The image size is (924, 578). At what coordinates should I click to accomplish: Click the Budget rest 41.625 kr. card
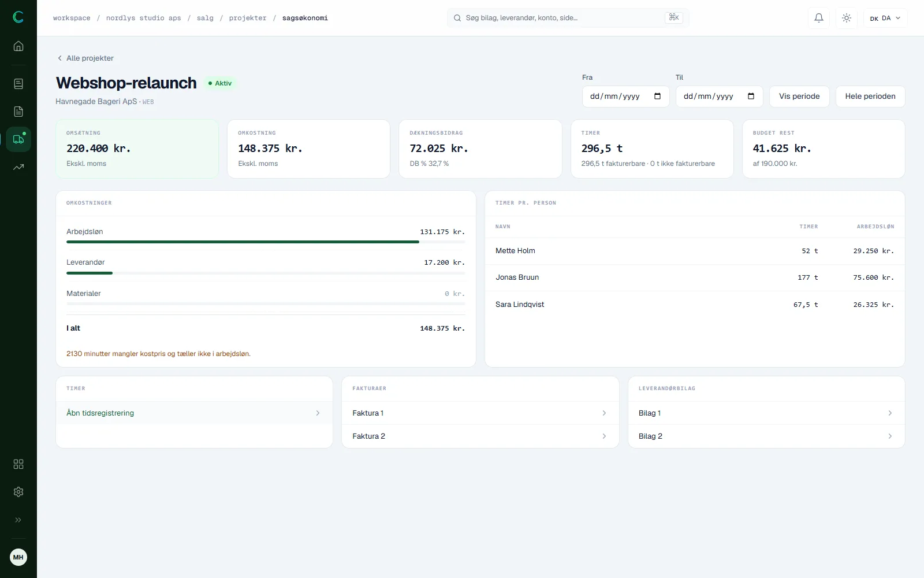pos(824,149)
